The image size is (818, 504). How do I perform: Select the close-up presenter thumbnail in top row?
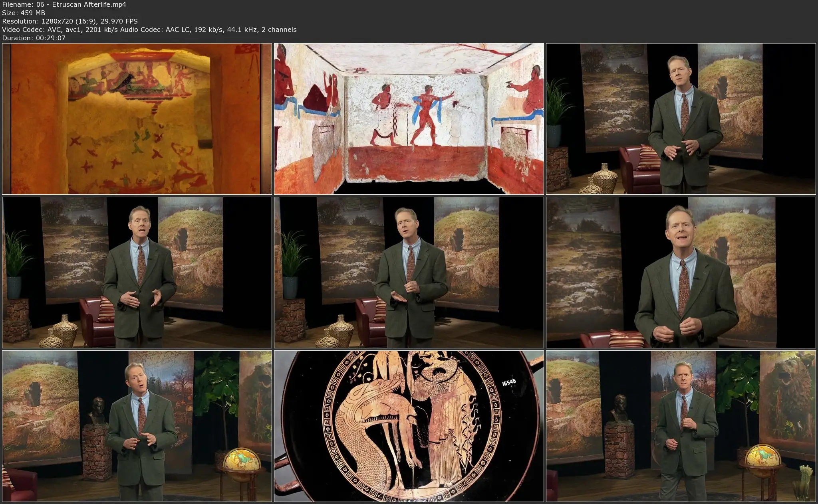click(x=681, y=119)
